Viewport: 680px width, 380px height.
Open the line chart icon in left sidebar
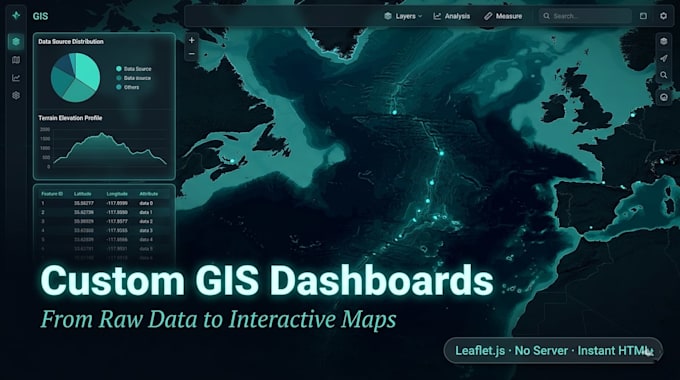coord(16,78)
